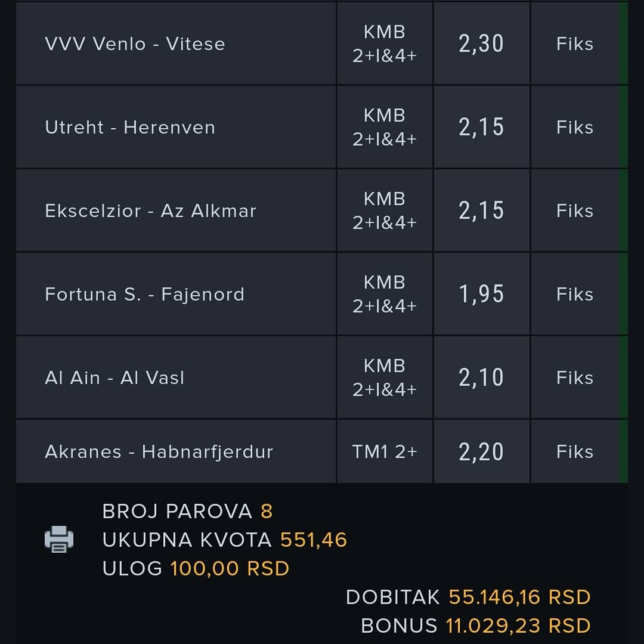
Task: Tap the Fiks label on Akranes row
Action: click(575, 452)
